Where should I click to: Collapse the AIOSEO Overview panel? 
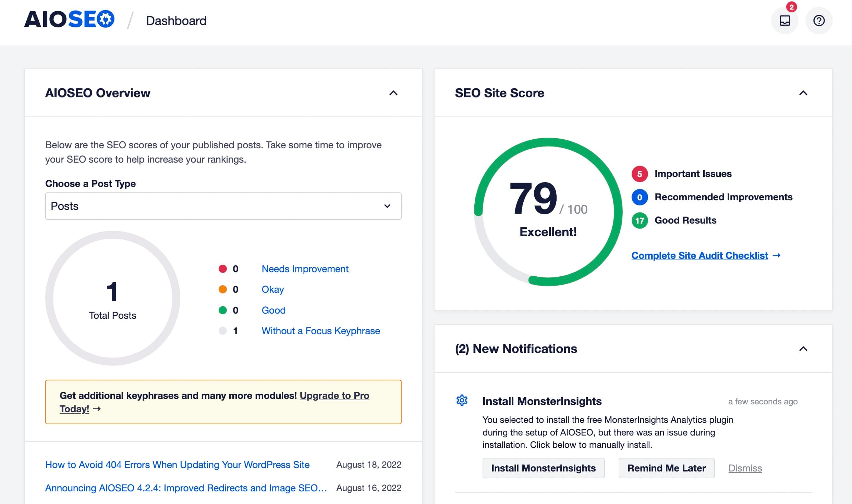pyautogui.click(x=393, y=93)
